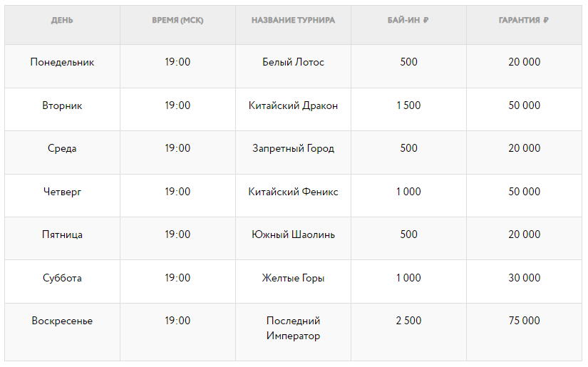Open the Китайский Дракон tournament

293,105
